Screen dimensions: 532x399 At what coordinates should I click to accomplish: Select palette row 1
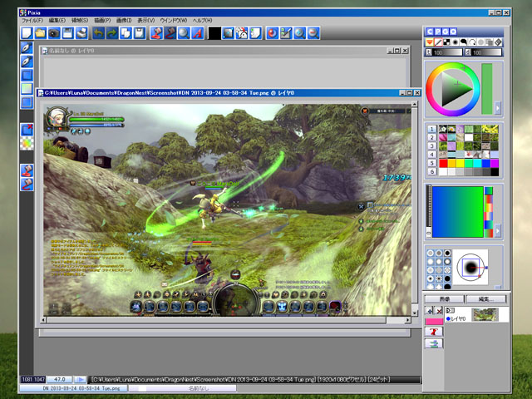coord(431,129)
